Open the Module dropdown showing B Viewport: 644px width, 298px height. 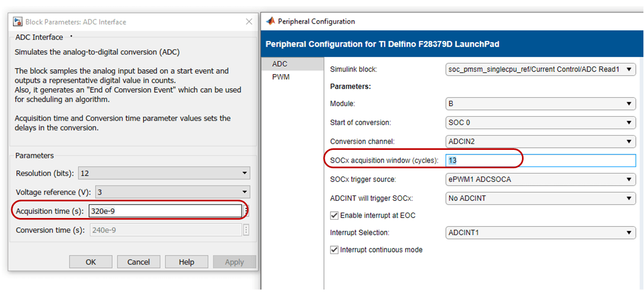(x=540, y=104)
